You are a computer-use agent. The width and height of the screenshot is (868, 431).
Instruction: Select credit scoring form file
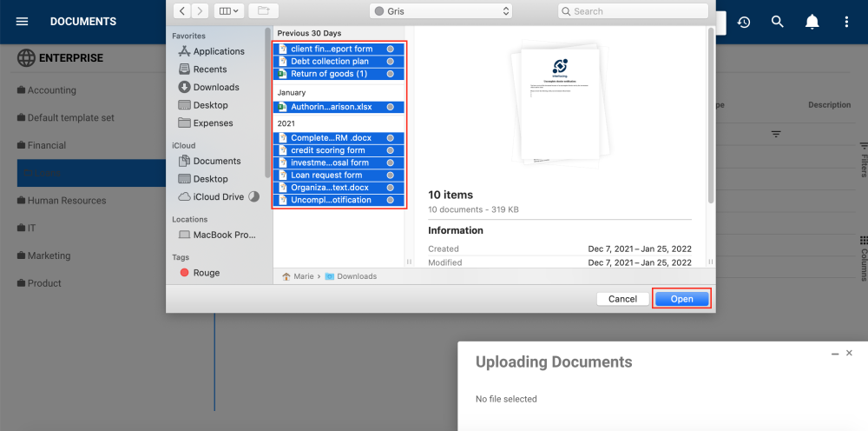(x=339, y=150)
